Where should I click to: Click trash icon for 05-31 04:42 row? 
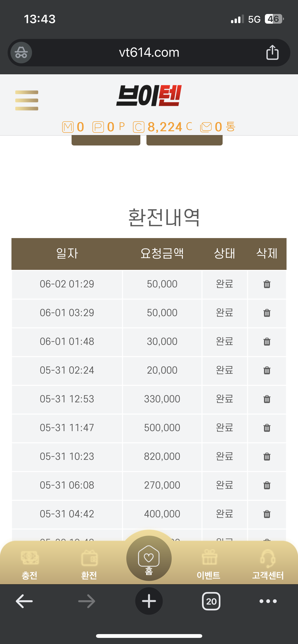[267, 514]
